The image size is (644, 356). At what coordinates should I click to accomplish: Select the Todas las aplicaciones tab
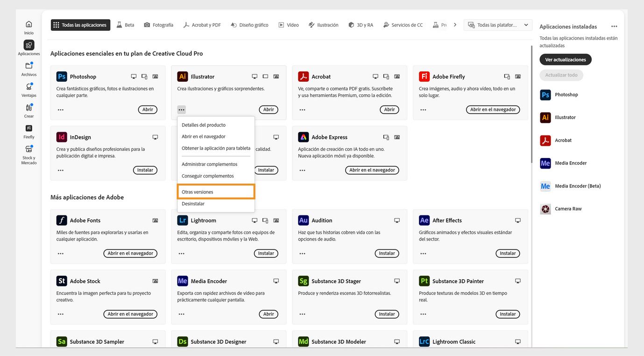80,25
